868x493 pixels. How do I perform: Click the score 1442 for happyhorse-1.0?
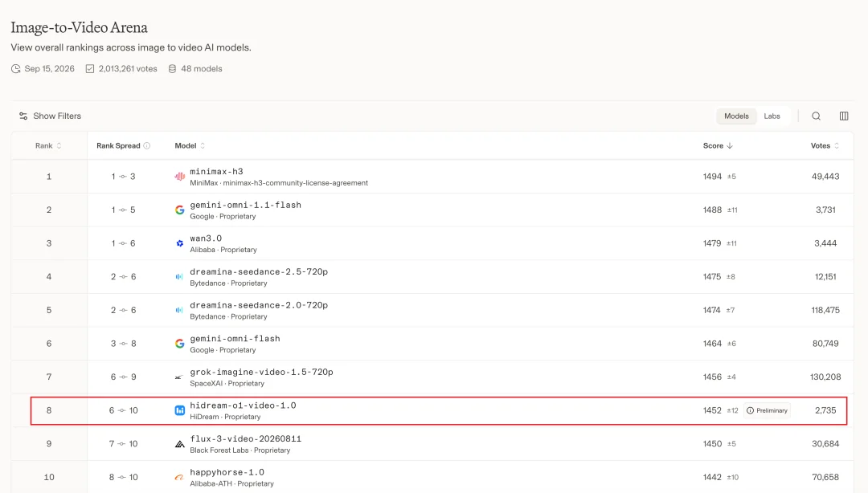tap(712, 478)
